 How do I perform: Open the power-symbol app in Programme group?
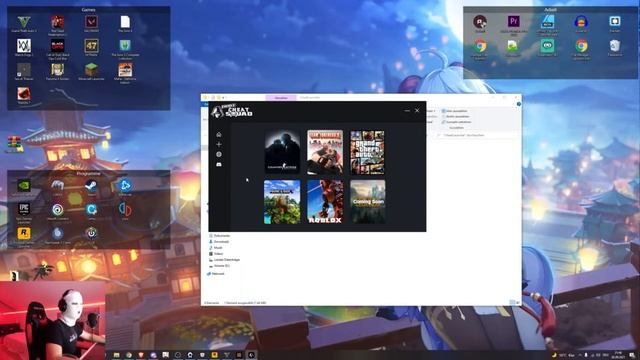(x=91, y=235)
